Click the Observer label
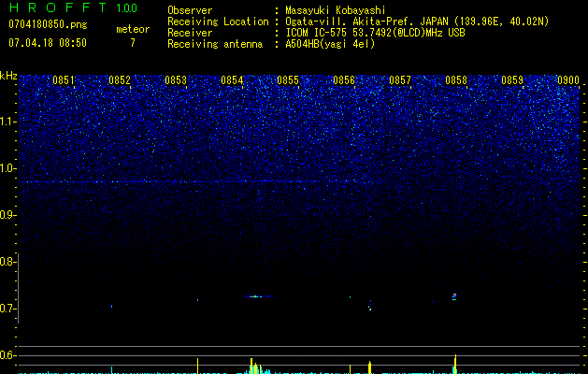 (x=190, y=10)
